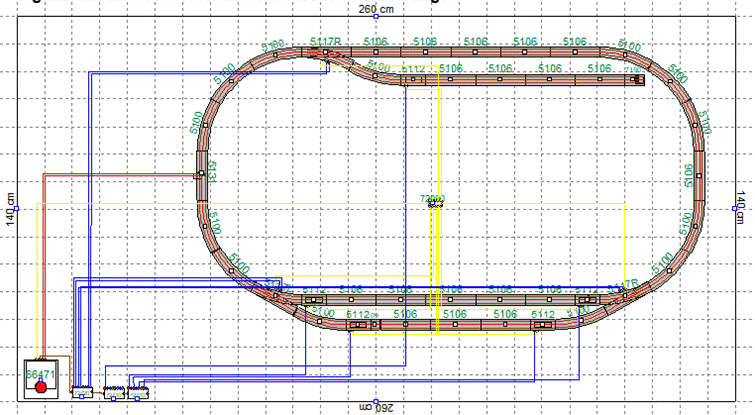The image size is (755, 415).
Task: Select the first 5106 straight after top turnout
Action: [x=376, y=51]
